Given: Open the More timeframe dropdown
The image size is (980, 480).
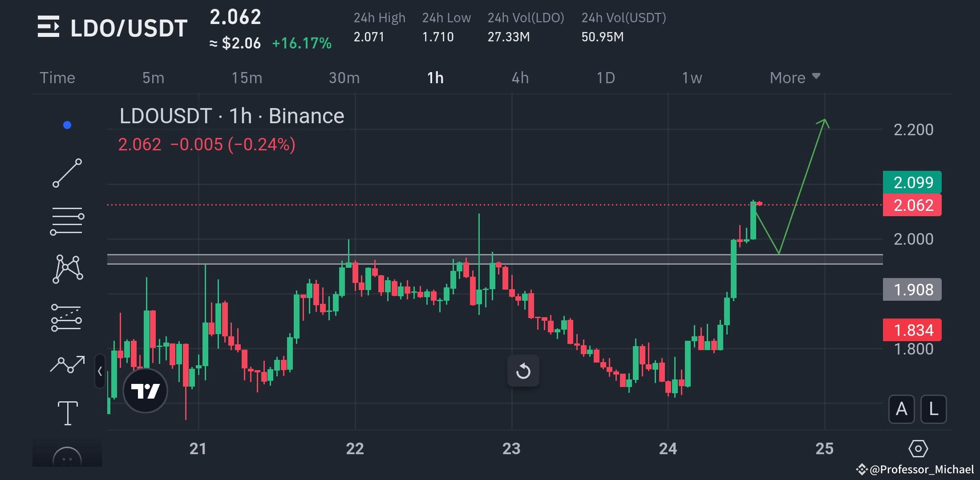Looking at the screenshot, I should point(794,77).
